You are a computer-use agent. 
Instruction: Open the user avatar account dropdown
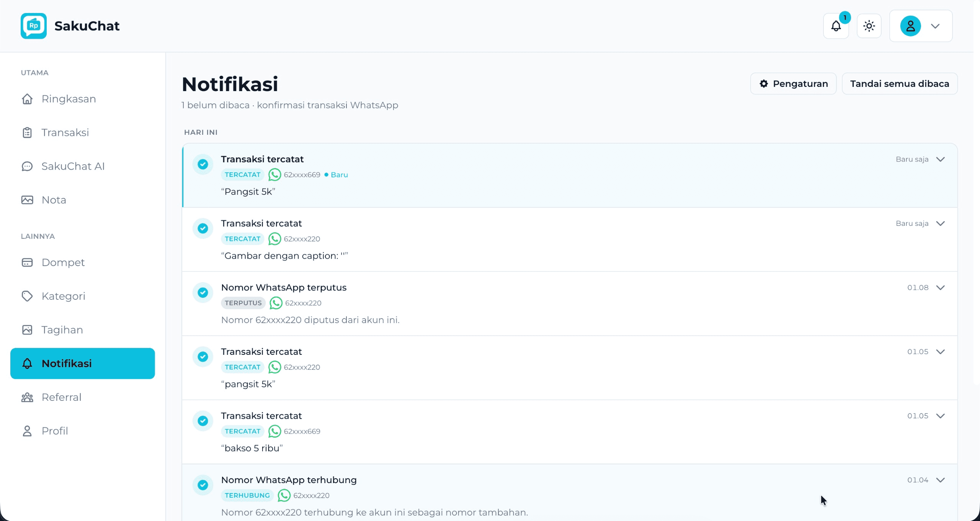pyautogui.click(x=921, y=26)
